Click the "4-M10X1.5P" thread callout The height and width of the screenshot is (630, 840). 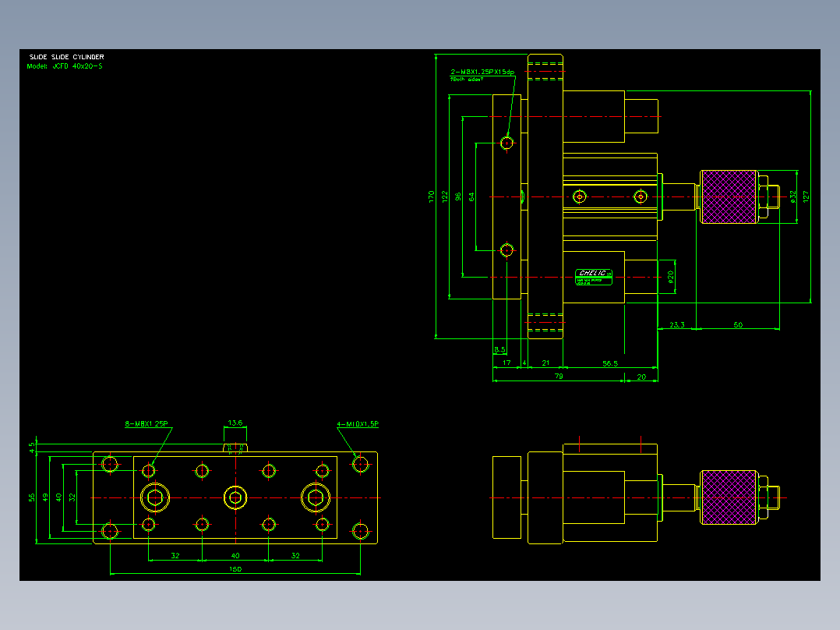click(x=358, y=423)
